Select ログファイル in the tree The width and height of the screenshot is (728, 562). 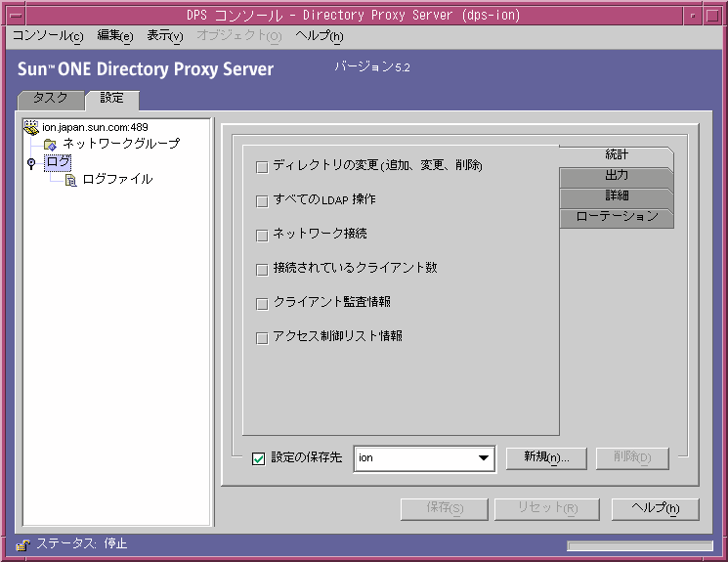coord(117,179)
